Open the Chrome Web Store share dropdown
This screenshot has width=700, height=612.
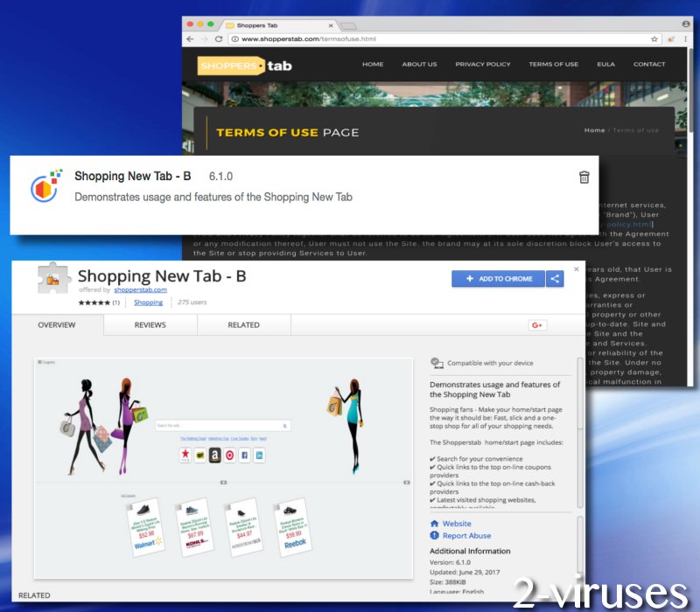(556, 278)
